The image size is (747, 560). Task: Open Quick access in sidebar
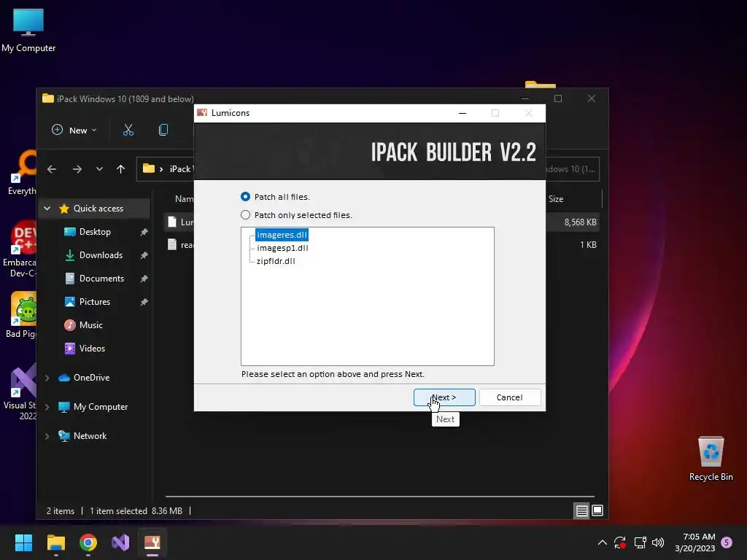[98, 208]
